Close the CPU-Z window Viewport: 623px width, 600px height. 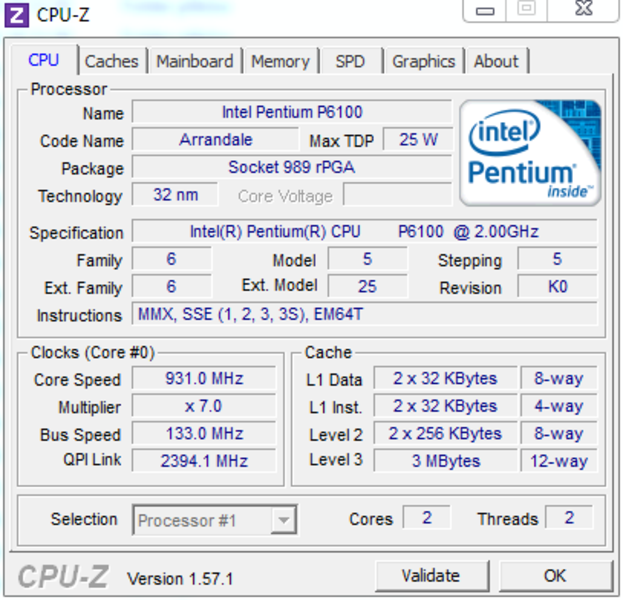click(x=583, y=9)
